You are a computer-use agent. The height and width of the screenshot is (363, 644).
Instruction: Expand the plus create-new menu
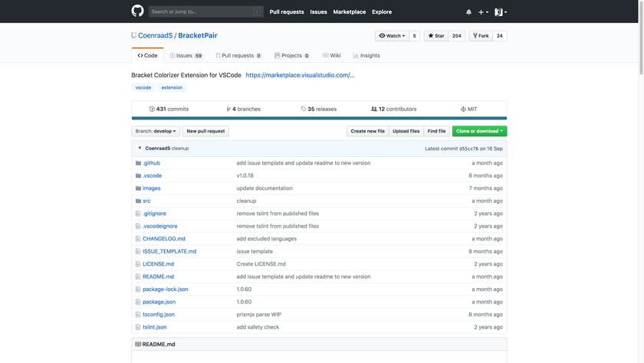[x=483, y=12]
